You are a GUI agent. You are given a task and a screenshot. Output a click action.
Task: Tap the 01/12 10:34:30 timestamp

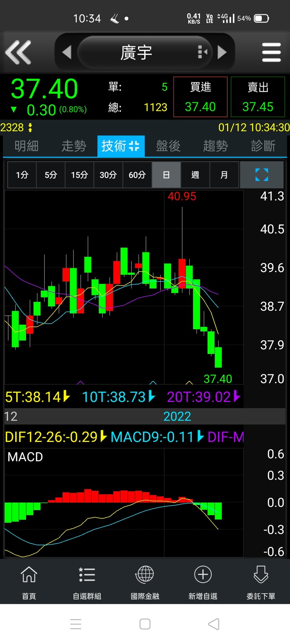coord(254,128)
